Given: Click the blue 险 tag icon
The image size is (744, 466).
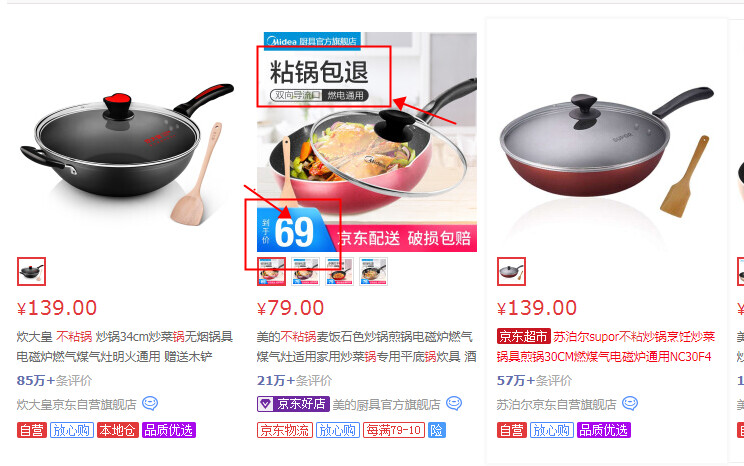Looking at the screenshot, I should pos(436,430).
